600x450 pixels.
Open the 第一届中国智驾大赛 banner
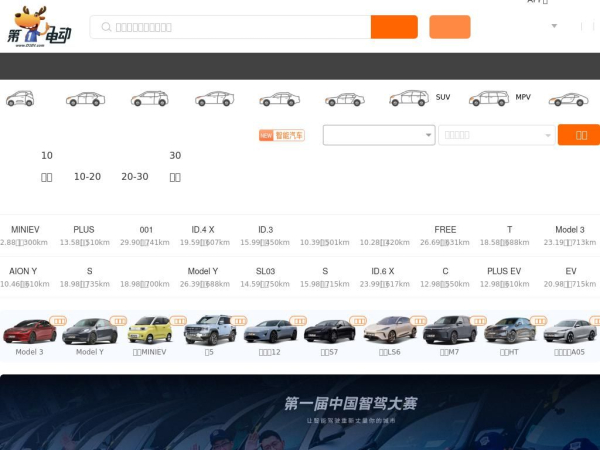[x=300, y=412]
